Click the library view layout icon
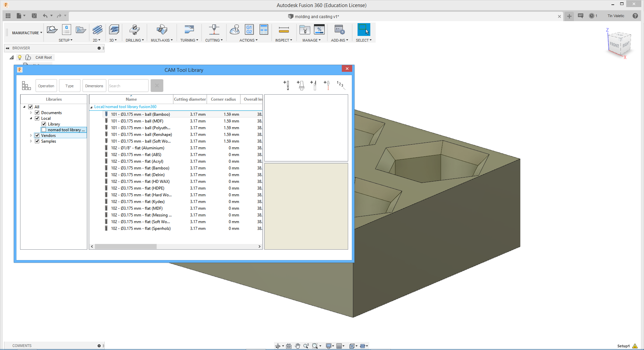The height and width of the screenshot is (350, 644). [x=26, y=86]
